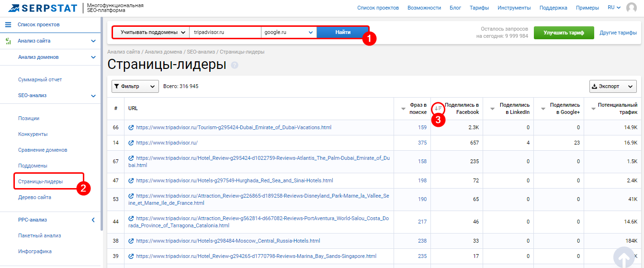Viewport: 644px width, 268px height.
Task: Open Dubai Vacations tripadvisor URL link
Action: [234, 128]
